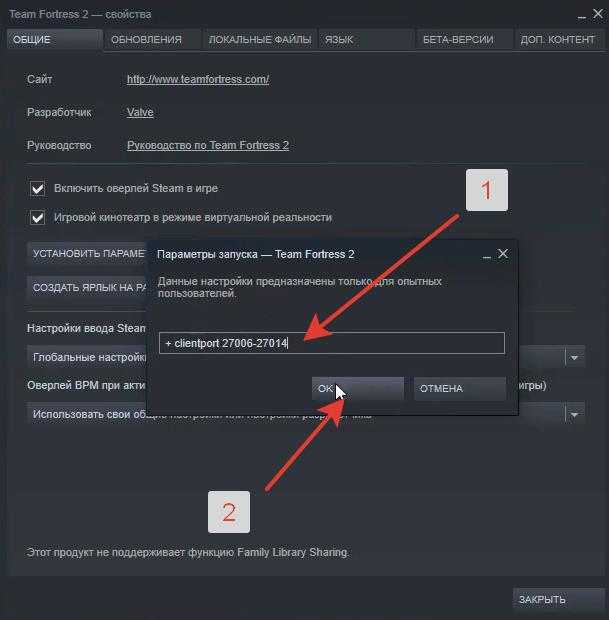Open the ЛОКАЛЬНЫЕ ФАЙЛЫ tab
Viewport: 609px width, 620px height.
coord(260,39)
